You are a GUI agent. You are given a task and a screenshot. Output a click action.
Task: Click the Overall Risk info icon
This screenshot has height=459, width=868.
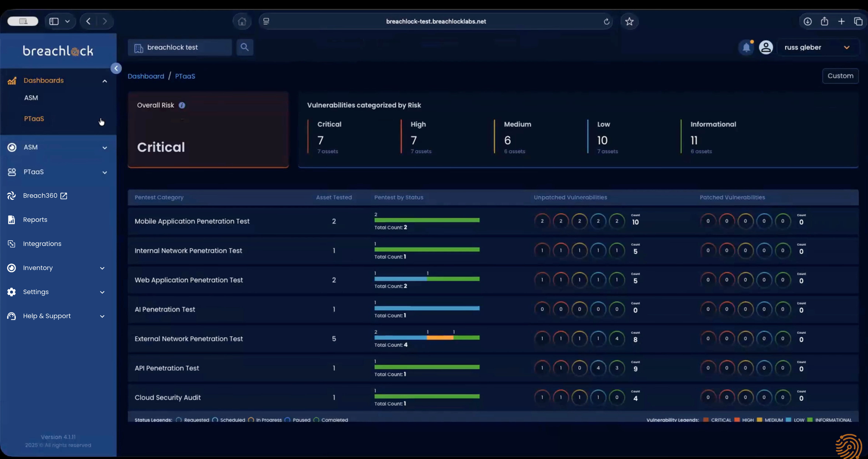point(182,105)
